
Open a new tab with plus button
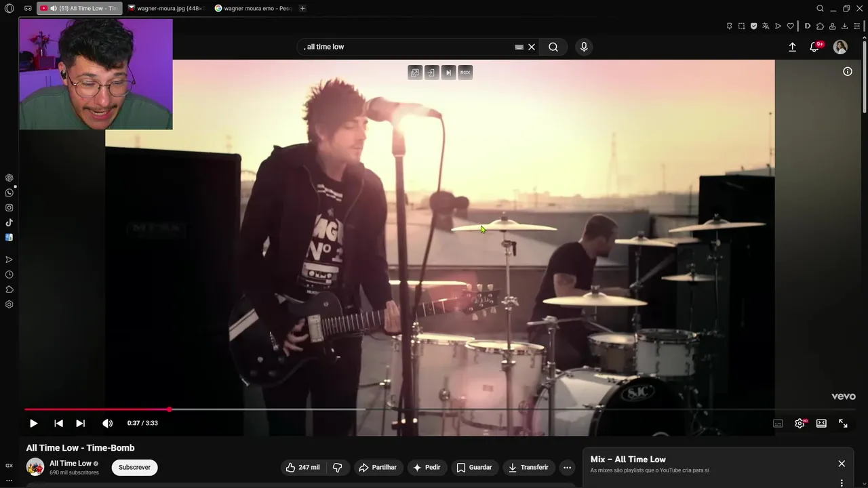coord(302,8)
